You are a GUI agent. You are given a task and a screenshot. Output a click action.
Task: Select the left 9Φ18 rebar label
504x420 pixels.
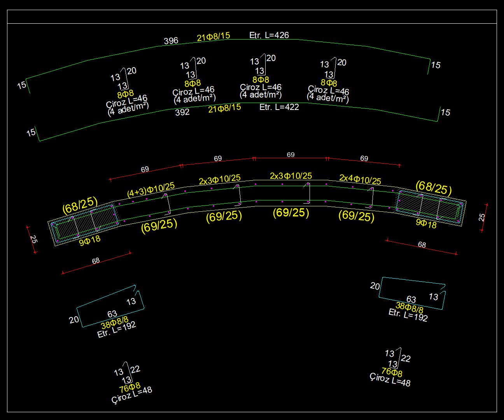pyautogui.click(x=89, y=240)
